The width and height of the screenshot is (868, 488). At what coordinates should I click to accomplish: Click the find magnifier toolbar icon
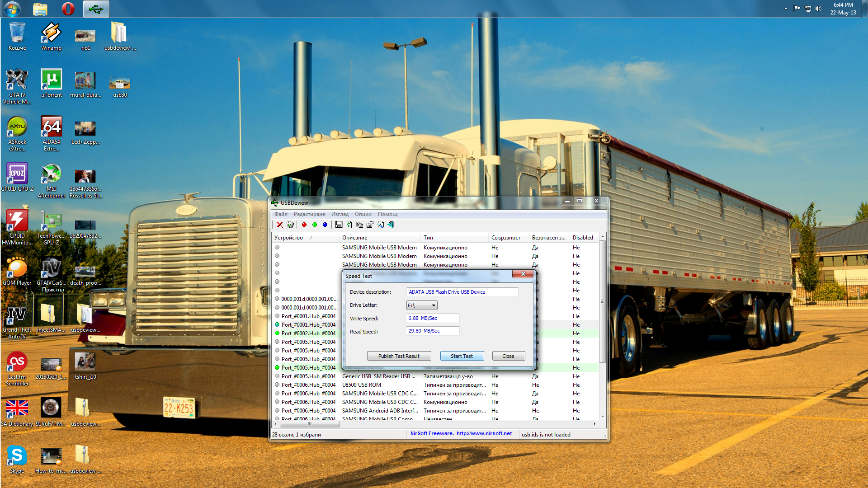coord(381,225)
